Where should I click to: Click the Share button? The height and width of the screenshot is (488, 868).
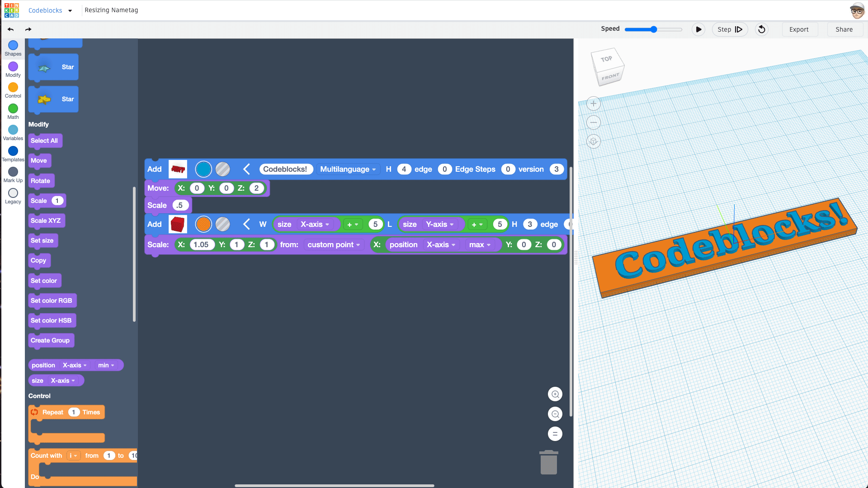[844, 29]
